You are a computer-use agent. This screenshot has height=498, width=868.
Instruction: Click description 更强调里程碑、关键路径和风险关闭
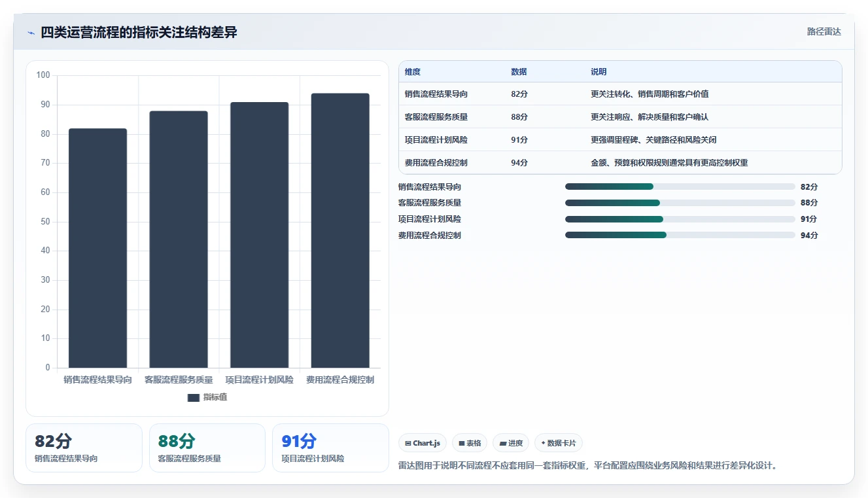(x=654, y=140)
